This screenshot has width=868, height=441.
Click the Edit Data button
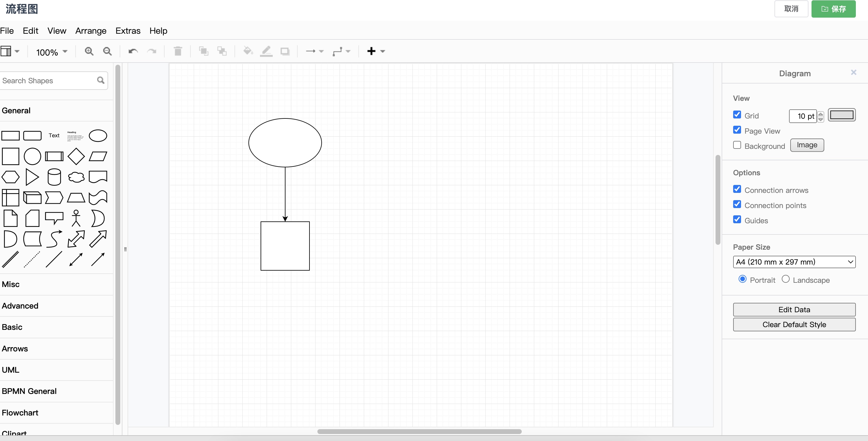(x=794, y=309)
